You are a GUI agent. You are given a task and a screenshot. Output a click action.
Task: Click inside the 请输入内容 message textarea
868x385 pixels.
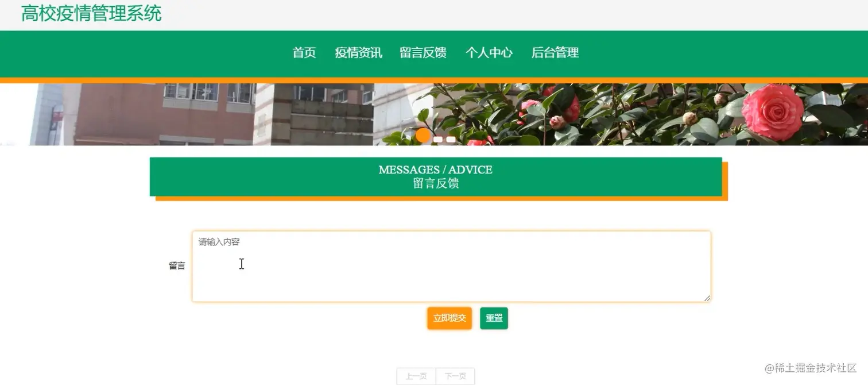tap(452, 265)
